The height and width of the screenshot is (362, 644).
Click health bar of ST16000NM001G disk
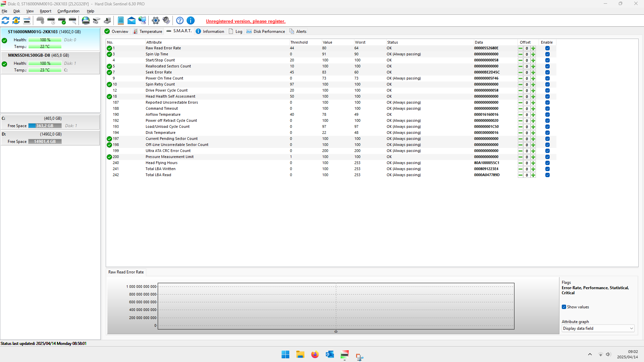45,40
